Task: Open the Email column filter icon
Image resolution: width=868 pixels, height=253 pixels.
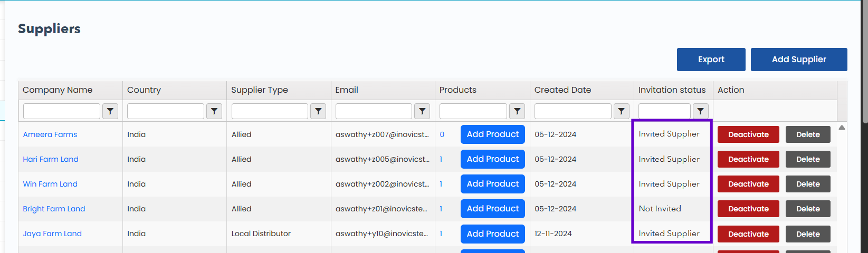Action: [422, 111]
